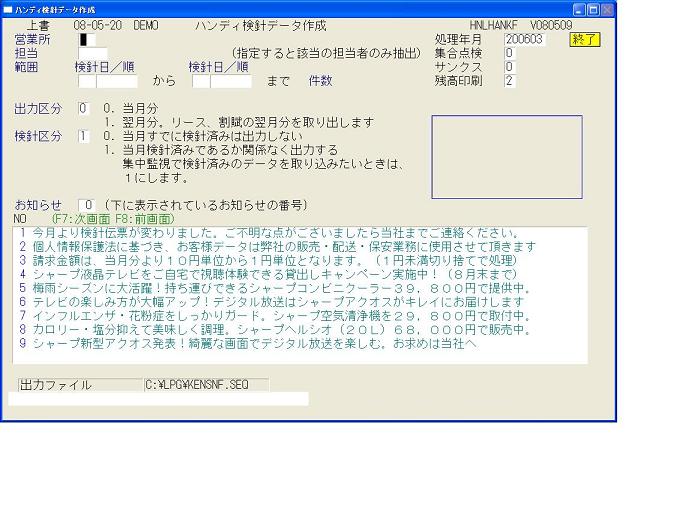Image resolution: width=682 pixels, height=512 pixels.
Task: Minimize the ハンディ検針データ作成 window
Action: 578,10
